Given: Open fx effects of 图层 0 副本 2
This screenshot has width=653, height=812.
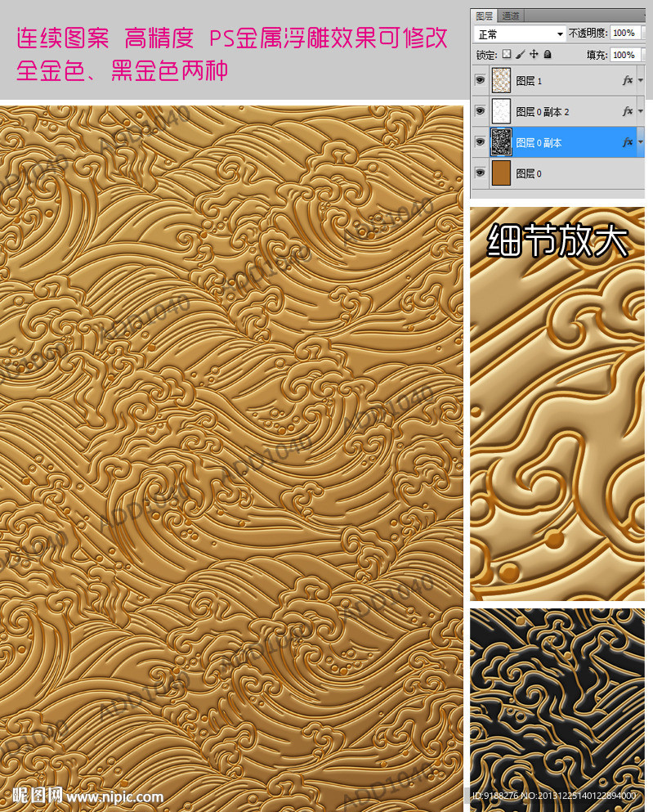Looking at the screenshot, I should [627, 111].
